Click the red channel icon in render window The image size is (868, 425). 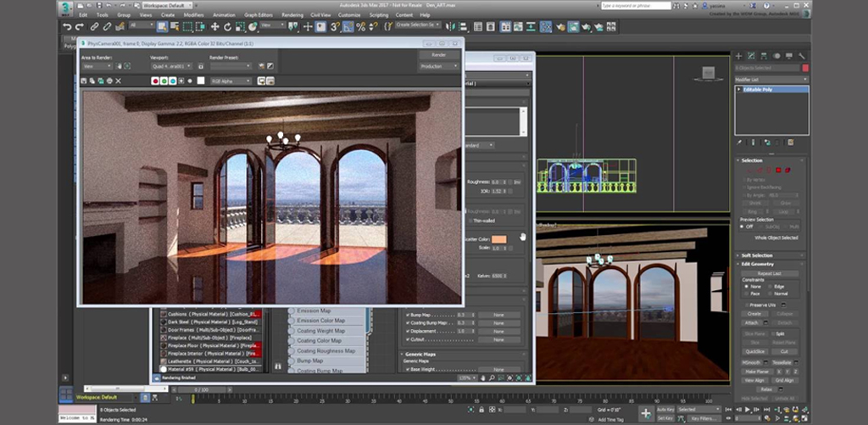coord(154,81)
